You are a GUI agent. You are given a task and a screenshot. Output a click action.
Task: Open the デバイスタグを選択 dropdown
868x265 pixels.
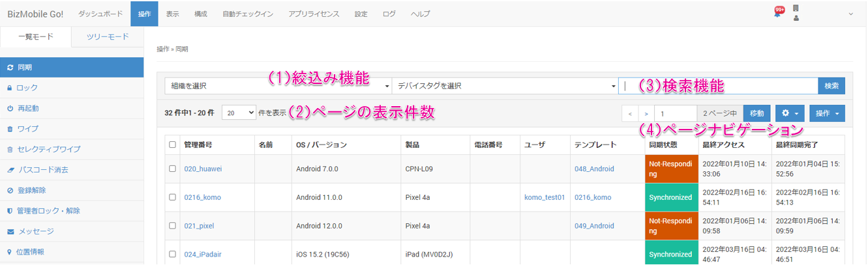tap(505, 86)
